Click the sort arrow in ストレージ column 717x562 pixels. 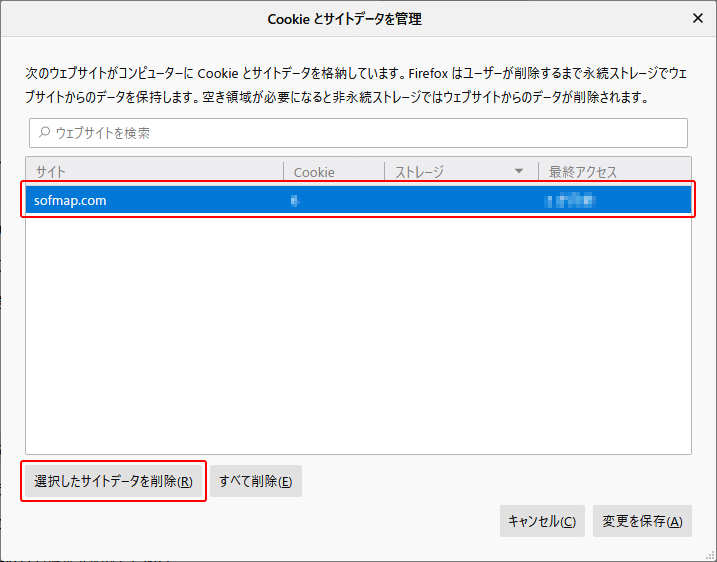519,171
